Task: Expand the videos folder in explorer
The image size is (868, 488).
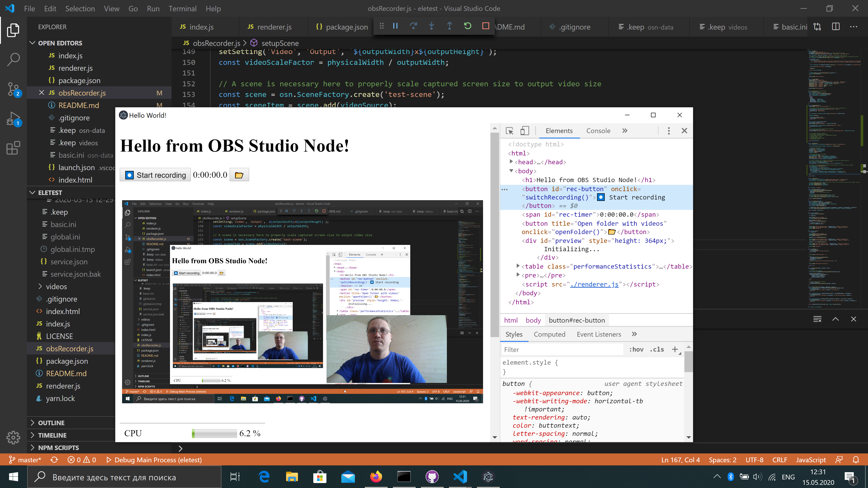Action: pos(40,286)
